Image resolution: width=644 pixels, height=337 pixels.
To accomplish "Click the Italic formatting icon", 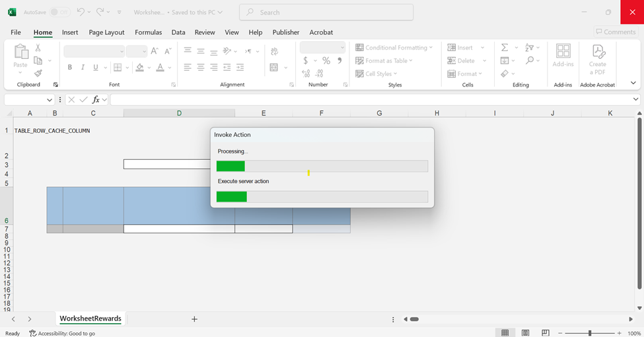I will click(83, 67).
